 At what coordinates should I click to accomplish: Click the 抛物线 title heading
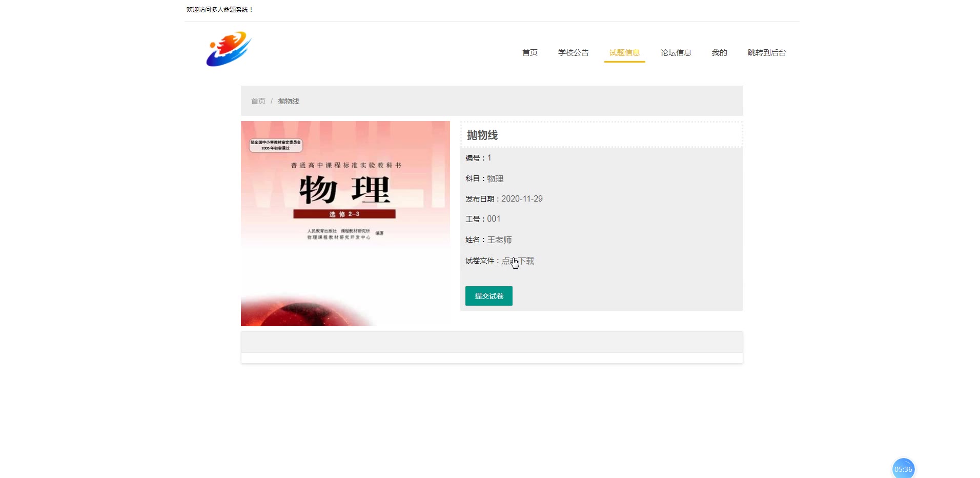click(x=482, y=135)
